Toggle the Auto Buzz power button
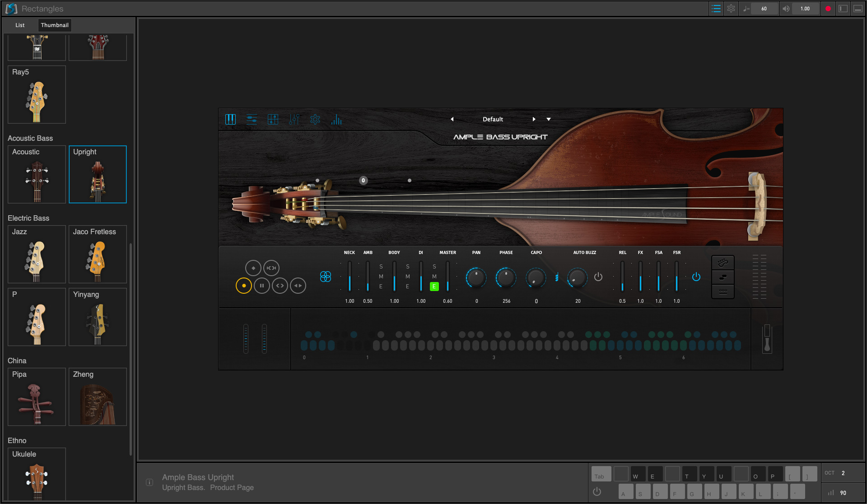 tap(598, 277)
